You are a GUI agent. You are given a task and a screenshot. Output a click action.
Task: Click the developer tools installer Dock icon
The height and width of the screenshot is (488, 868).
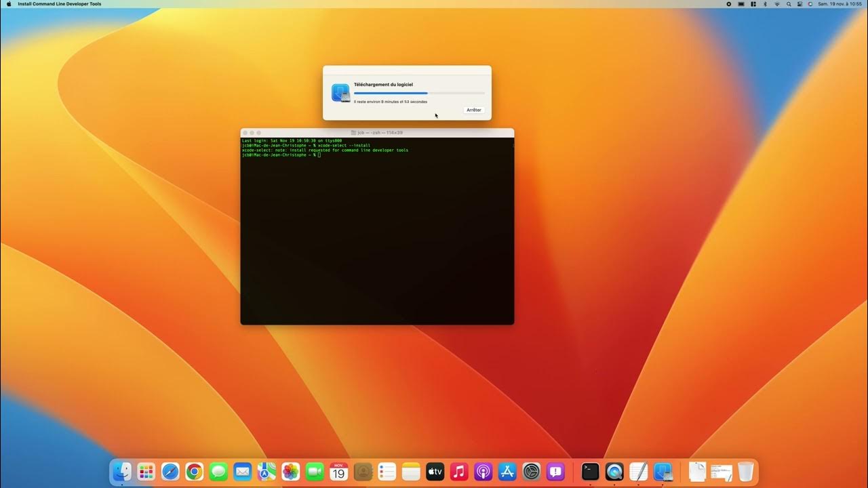(663, 471)
